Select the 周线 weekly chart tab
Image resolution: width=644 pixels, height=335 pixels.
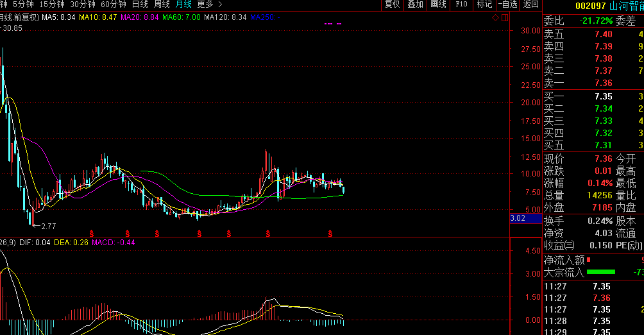point(162,4)
